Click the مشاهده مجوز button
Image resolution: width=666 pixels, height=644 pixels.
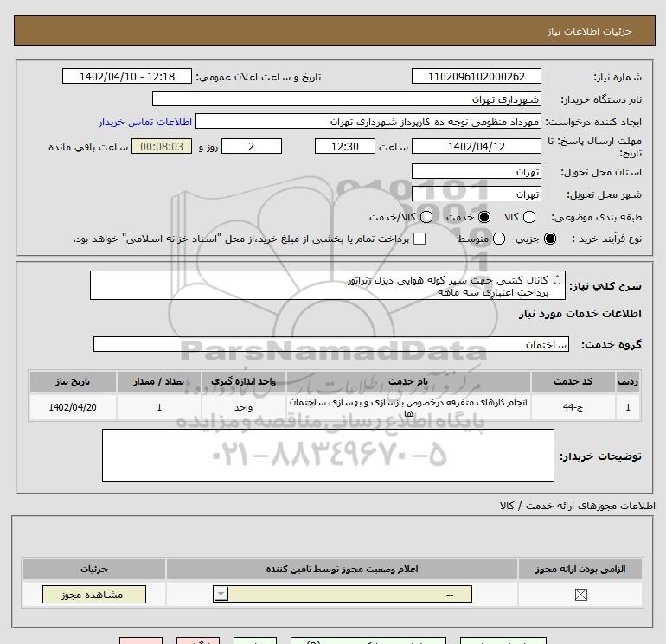tap(94, 595)
